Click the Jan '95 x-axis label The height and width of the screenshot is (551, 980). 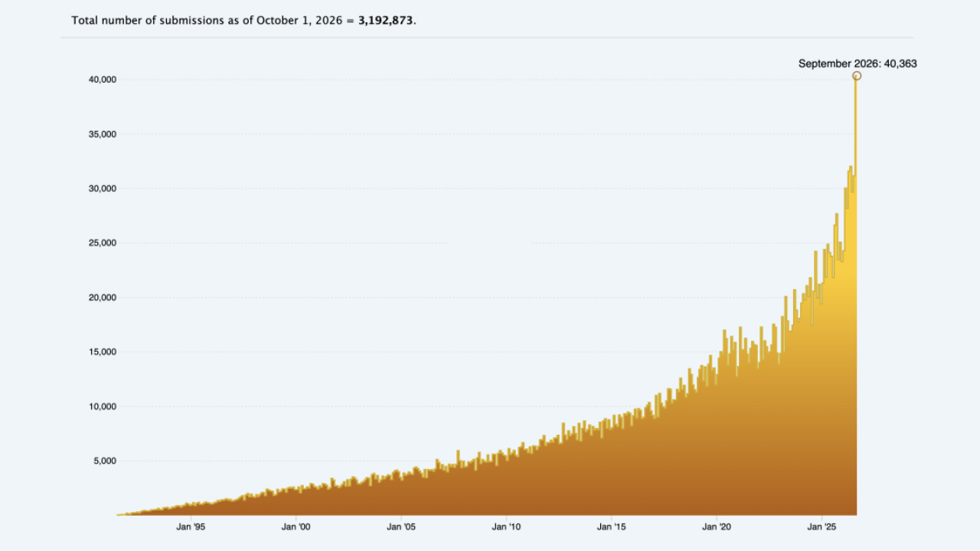point(191,527)
